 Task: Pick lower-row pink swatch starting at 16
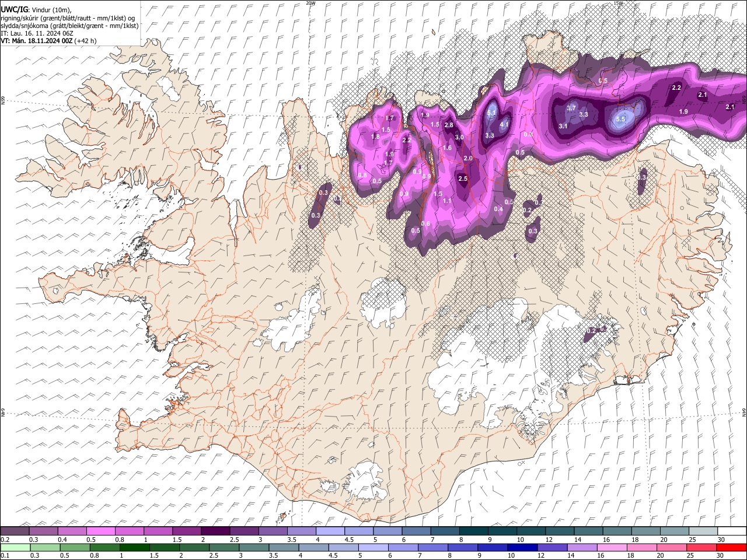point(612,547)
